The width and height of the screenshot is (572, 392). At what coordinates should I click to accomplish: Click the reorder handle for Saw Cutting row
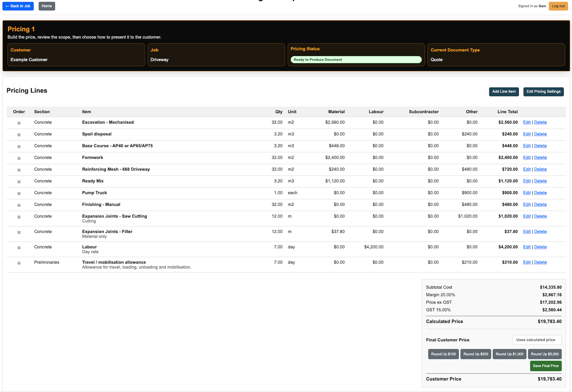coord(19,217)
